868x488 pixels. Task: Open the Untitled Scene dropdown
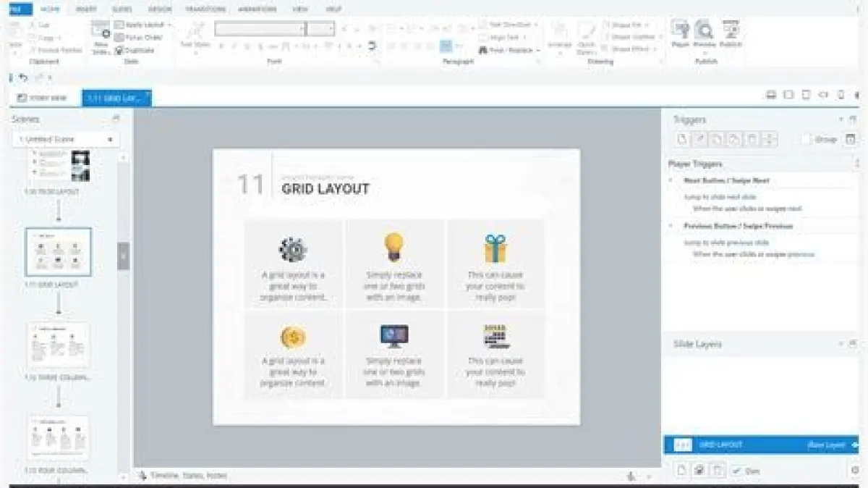tap(66, 139)
